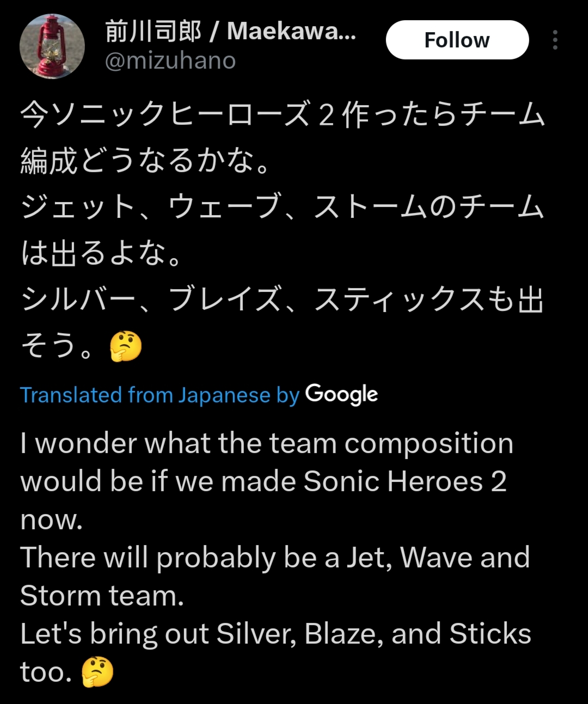Click the 'Sonic Heroes 2' translated text

click(405, 481)
